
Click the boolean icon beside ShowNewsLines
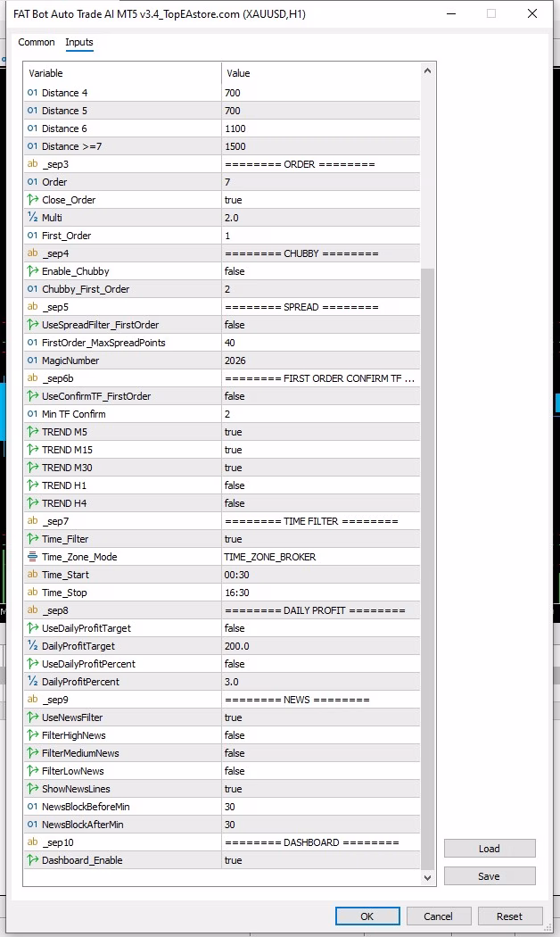click(x=32, y=789)
